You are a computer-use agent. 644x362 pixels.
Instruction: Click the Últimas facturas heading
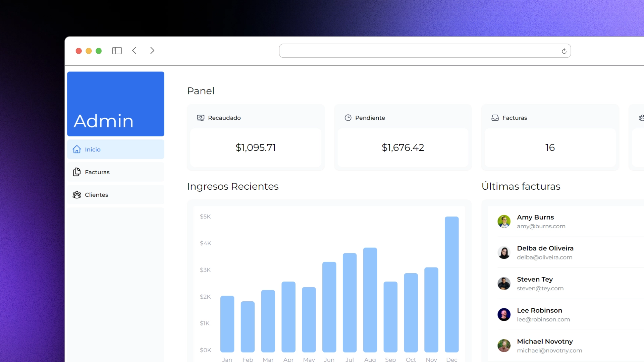(x=521, y=186)
